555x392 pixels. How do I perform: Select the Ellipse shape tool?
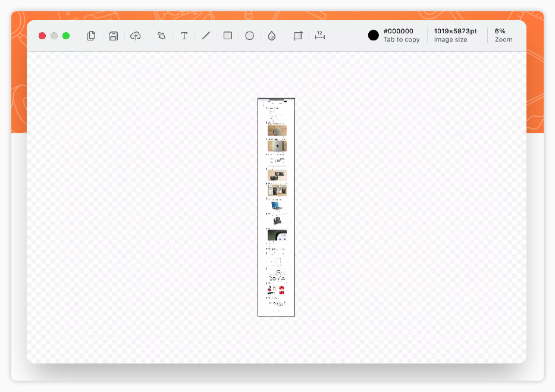click(249, 36)
